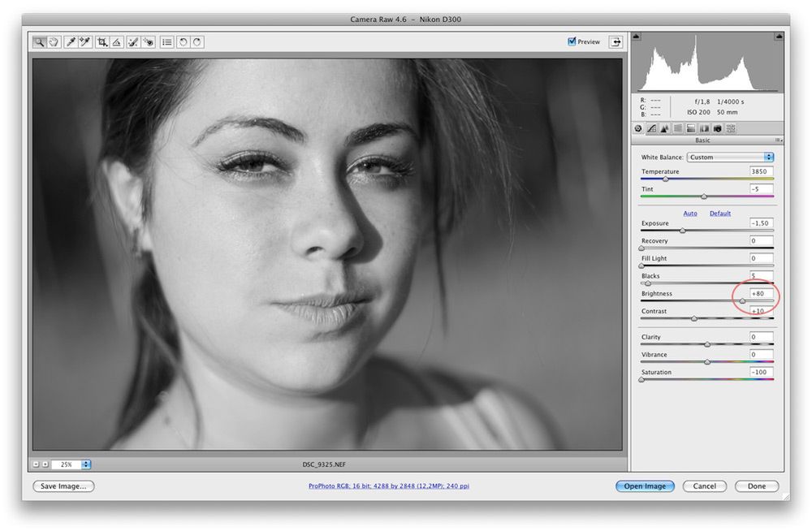Open the Tone Curve panel tab
812x531 pixels.
(x=651, y=128)
